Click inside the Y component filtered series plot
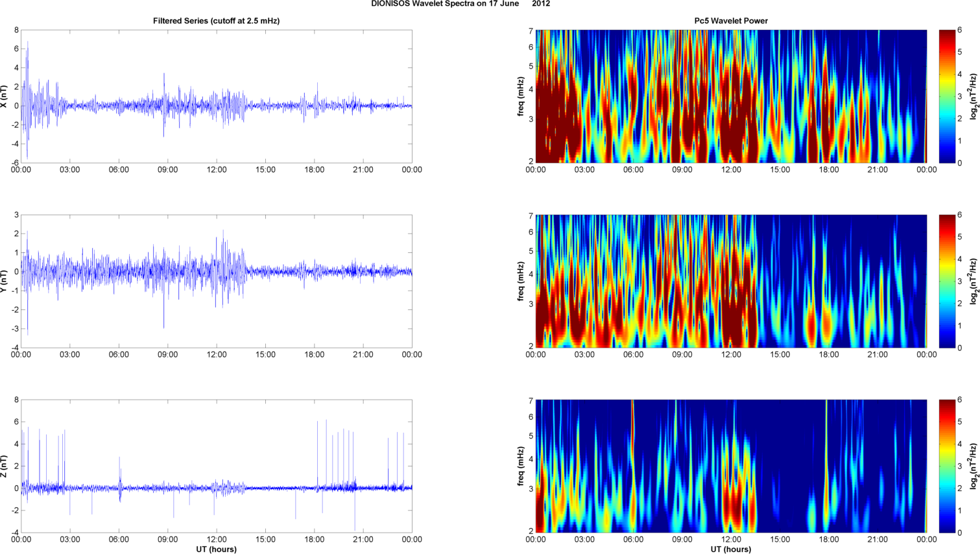The height and width of the screenshot is (554, 980). [x=217, y=281]
